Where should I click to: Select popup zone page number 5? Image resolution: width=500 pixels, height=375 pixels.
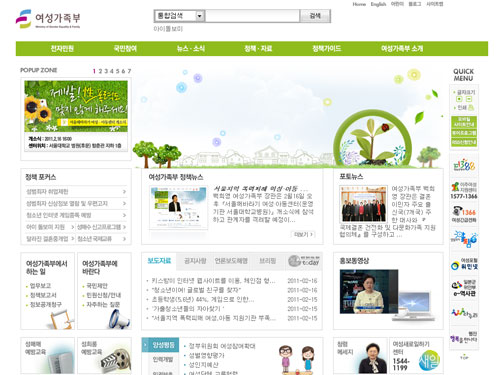click(x=117, y=71)
